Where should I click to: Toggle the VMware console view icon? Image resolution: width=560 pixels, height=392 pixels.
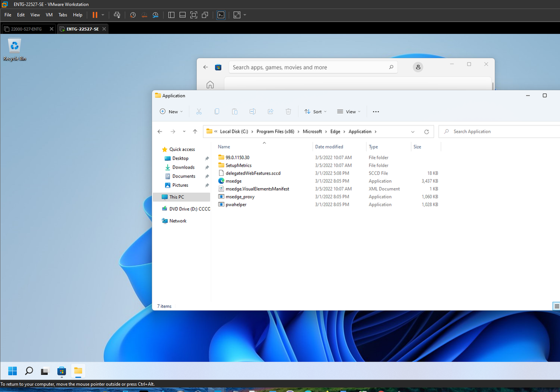221,15
